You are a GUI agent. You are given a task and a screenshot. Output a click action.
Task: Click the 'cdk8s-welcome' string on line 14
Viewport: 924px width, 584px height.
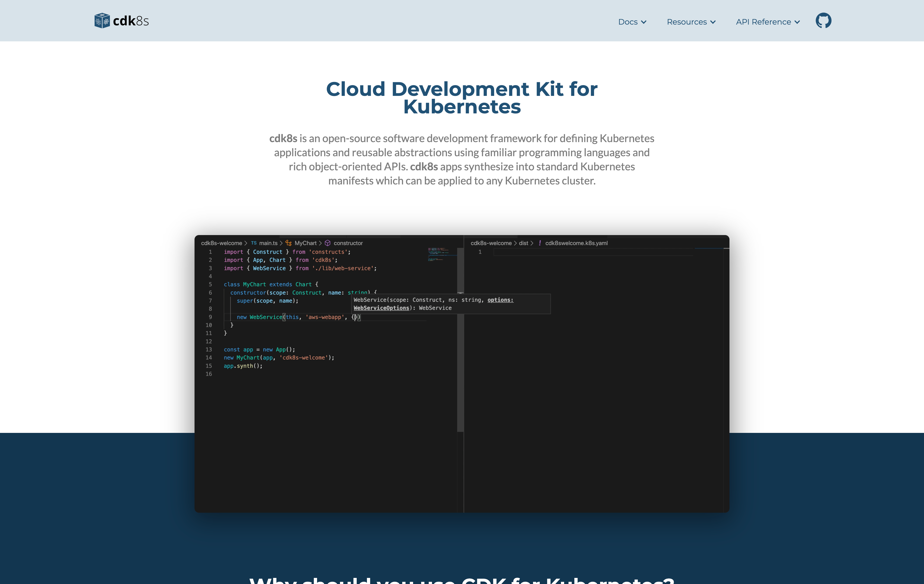303,358
